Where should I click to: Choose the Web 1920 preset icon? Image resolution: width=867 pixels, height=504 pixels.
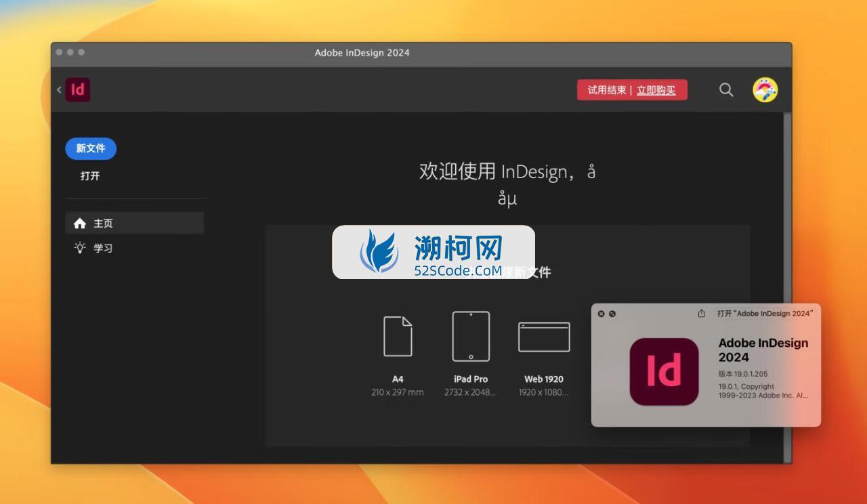point(544,337)
